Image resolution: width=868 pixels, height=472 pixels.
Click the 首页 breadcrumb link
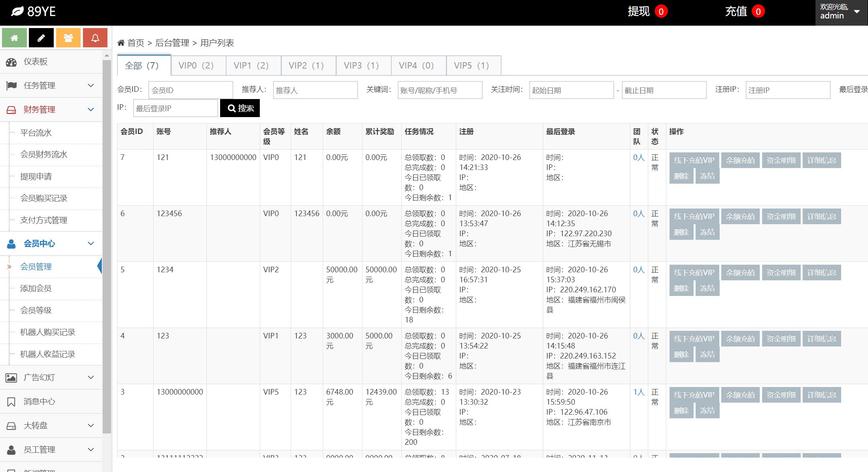[136, 43]
